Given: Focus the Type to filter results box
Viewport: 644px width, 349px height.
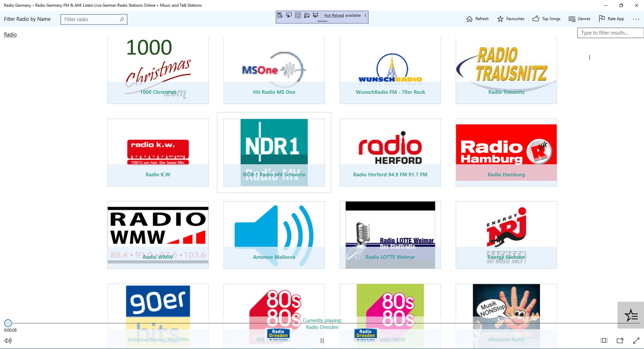Looking at the screenshot, I should (x=610, y=33).
